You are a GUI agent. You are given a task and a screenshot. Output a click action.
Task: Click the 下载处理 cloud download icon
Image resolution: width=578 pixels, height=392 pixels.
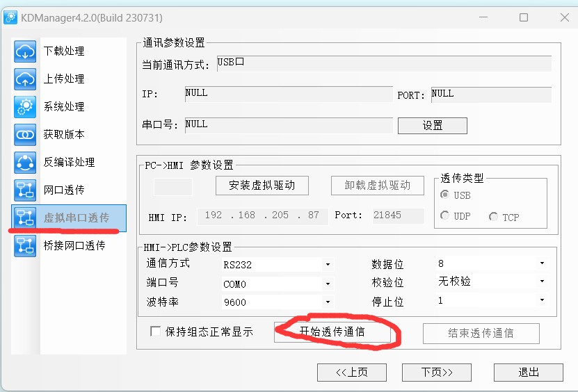tap(25, 51)
